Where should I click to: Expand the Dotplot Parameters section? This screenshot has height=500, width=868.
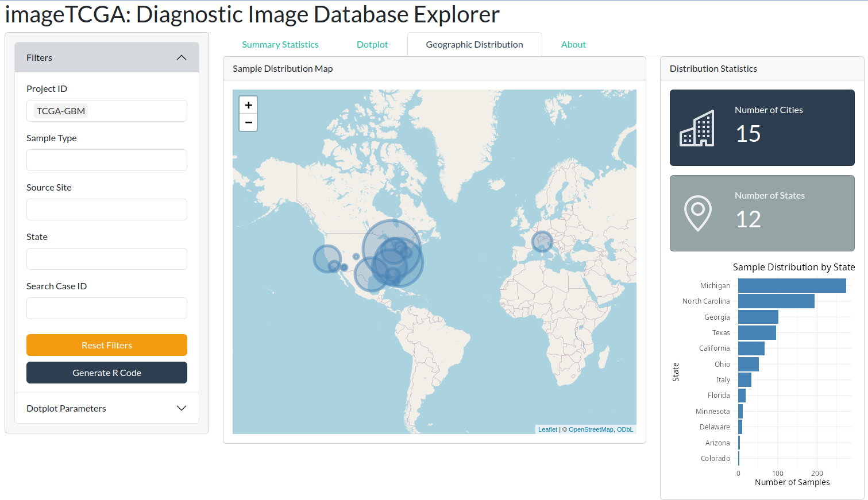(x=181, y=408)
